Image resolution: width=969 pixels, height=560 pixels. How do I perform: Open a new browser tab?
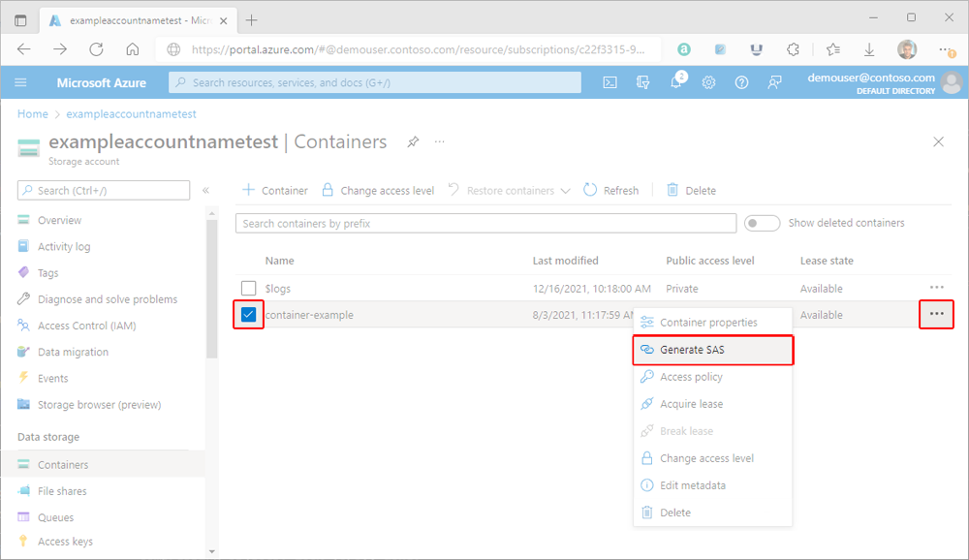[252, 20]
